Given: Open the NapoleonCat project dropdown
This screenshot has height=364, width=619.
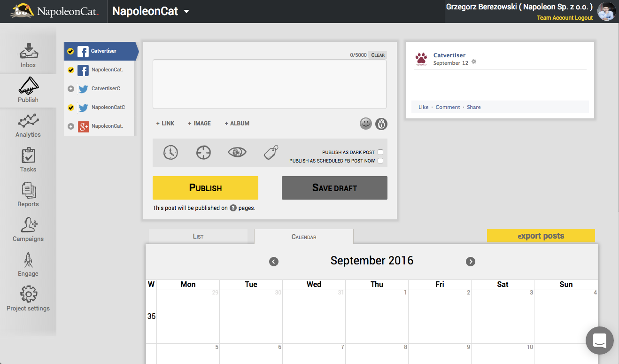Looking at the screenshot, I should 151,11.
